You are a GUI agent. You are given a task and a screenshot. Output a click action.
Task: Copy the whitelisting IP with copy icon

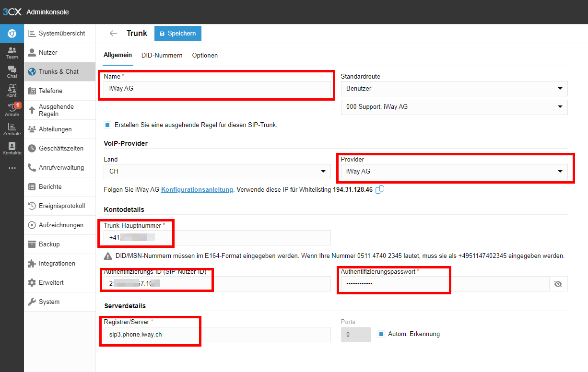(x=380, y=190)
